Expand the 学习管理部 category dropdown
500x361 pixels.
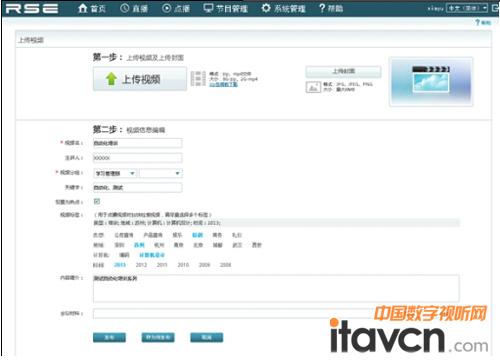pyautogui.click(x=115, y=173)
